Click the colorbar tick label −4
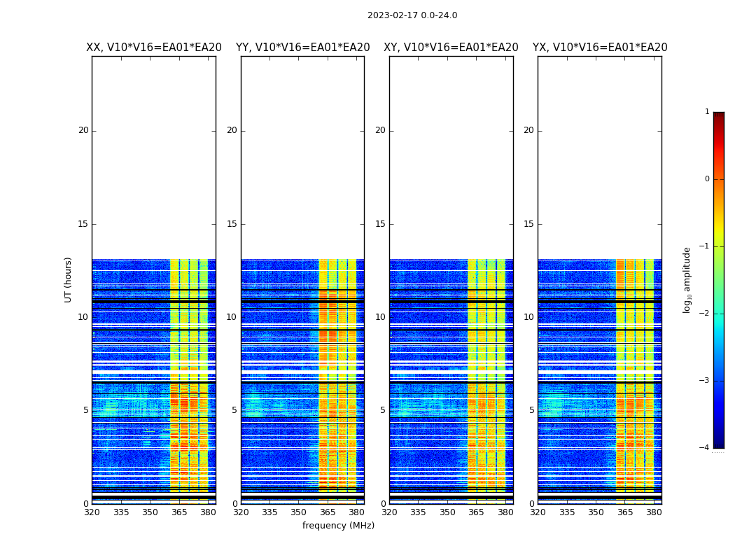Image resolution: width=735 pixels, height=560 pixels. [706, 448]
